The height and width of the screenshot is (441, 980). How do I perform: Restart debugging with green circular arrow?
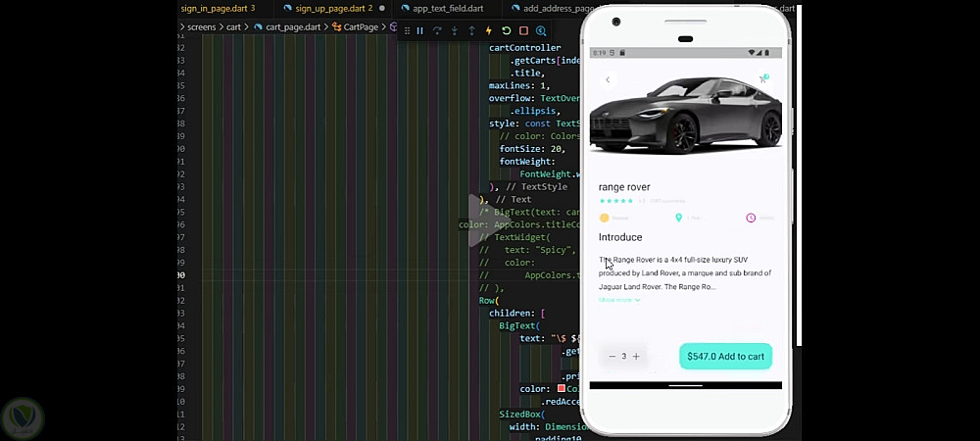point(507,30)
